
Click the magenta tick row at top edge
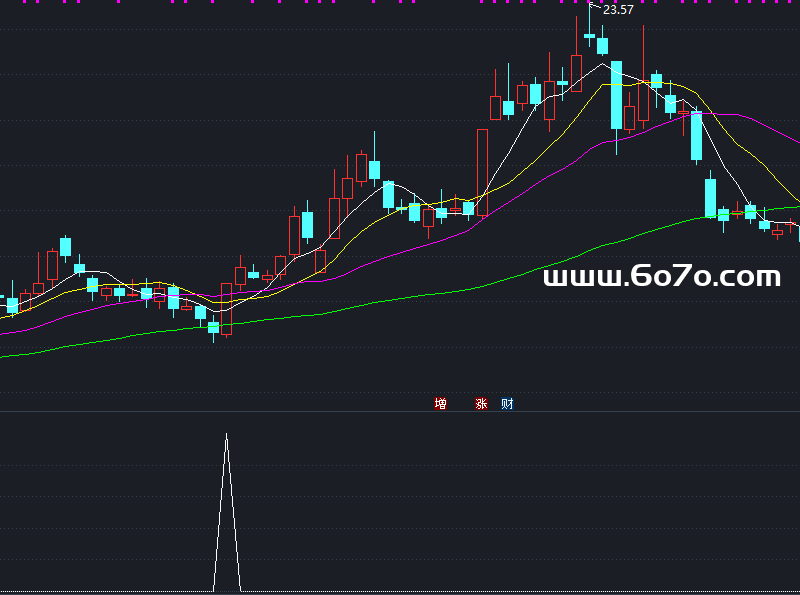pyautogui.click(x=400, y=2)
